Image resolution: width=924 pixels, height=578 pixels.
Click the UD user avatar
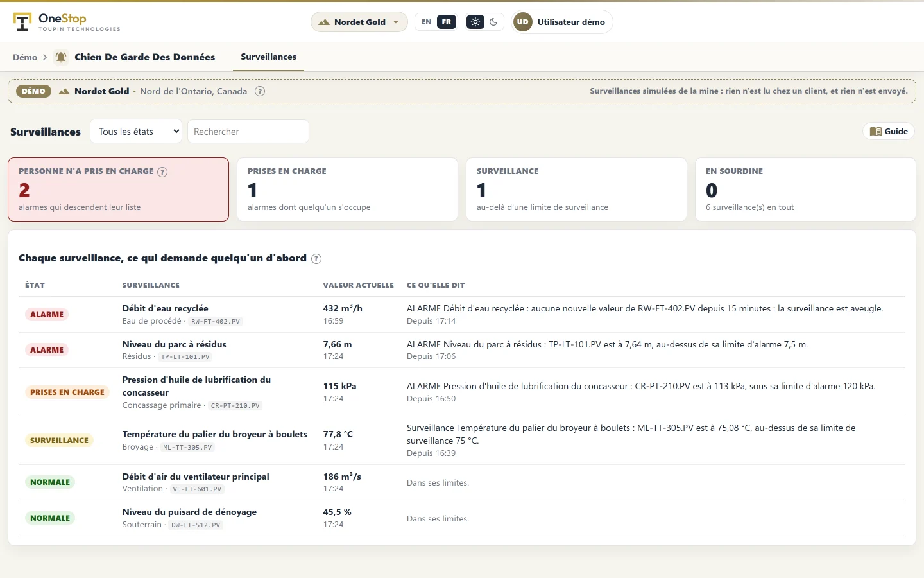[523, 22]
